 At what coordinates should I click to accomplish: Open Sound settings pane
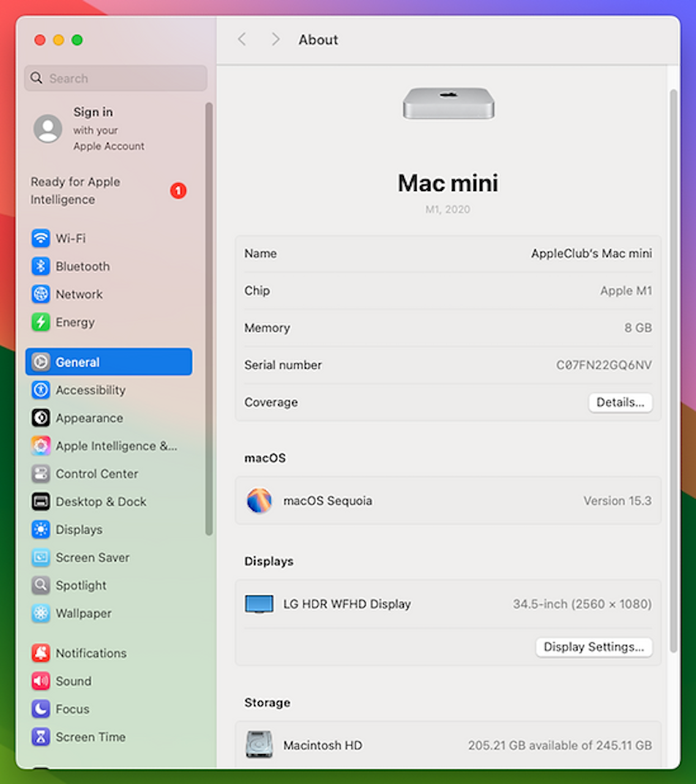coord(109,681)
